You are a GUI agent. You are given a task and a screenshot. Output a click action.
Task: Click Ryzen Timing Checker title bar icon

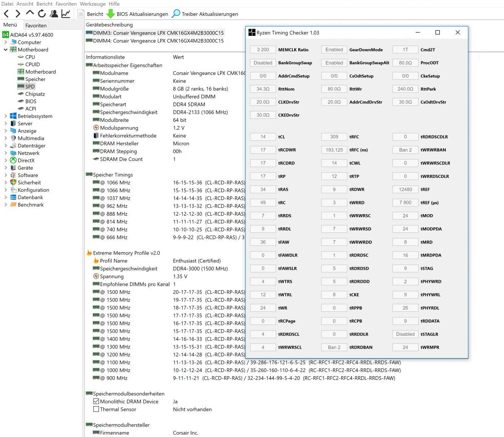[x=252, y=32]
